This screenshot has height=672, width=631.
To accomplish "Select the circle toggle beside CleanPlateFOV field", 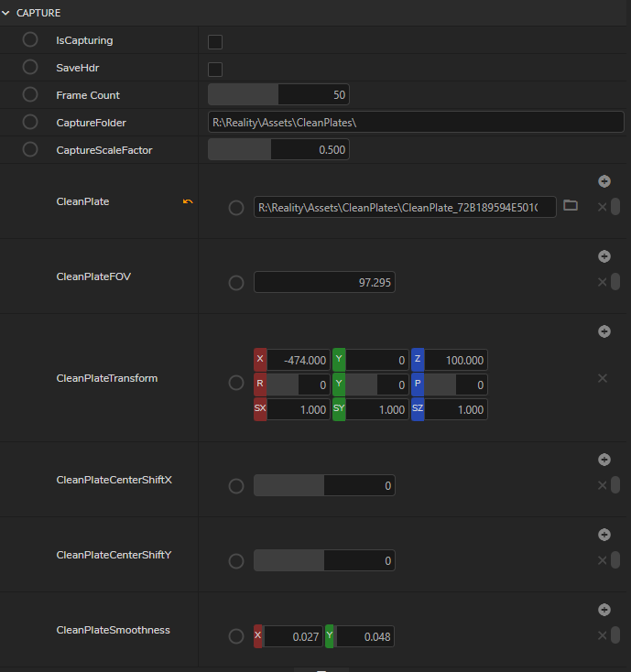I will coord(236,283).
